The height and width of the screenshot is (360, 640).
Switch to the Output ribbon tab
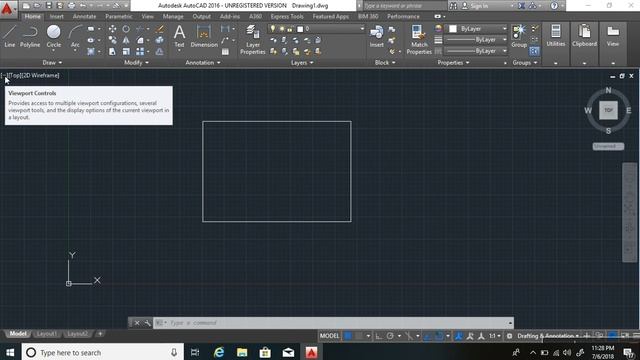(201, 16)
